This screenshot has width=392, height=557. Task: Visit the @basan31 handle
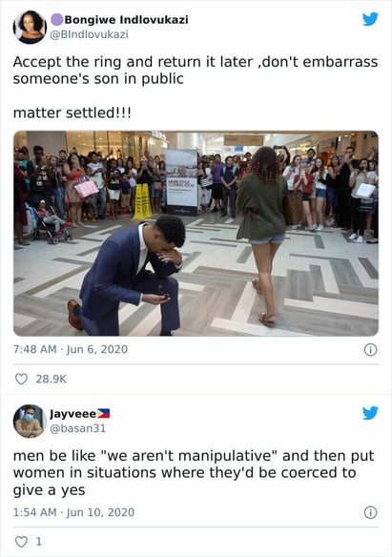[x=78, y=428]
